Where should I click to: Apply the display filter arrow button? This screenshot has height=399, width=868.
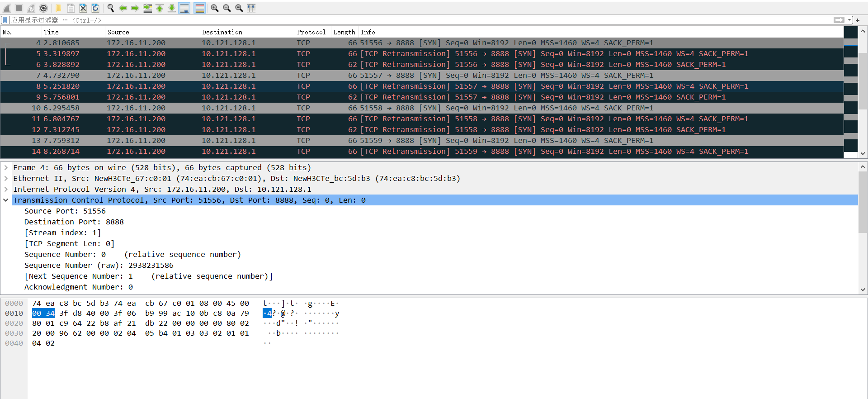pyautogui.click(x=839, y=20)
